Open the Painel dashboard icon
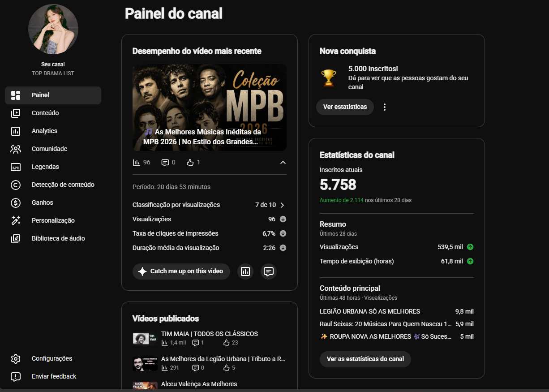 pos(16,95)
